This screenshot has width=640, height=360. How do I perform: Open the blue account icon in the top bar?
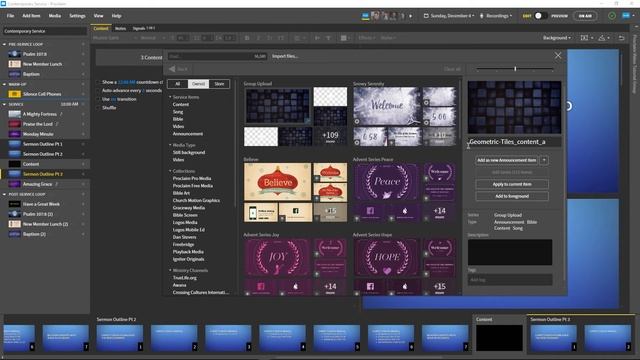[626, 16]
